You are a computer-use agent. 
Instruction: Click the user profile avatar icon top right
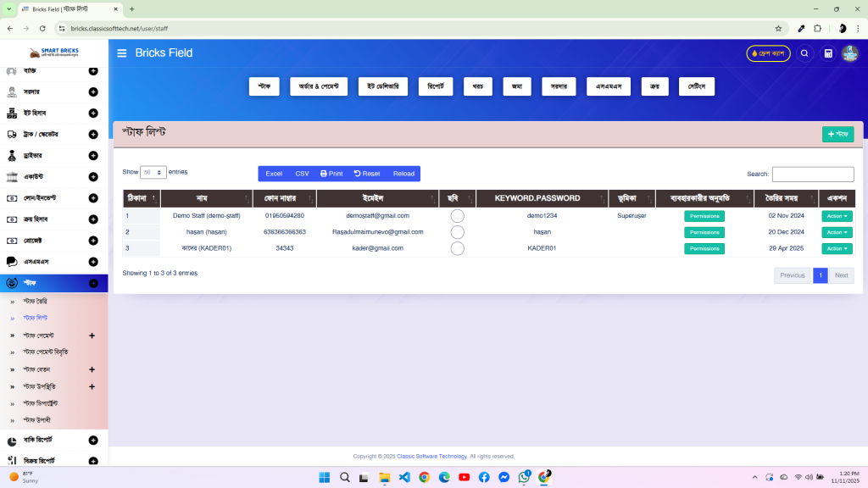click(850, 53)
